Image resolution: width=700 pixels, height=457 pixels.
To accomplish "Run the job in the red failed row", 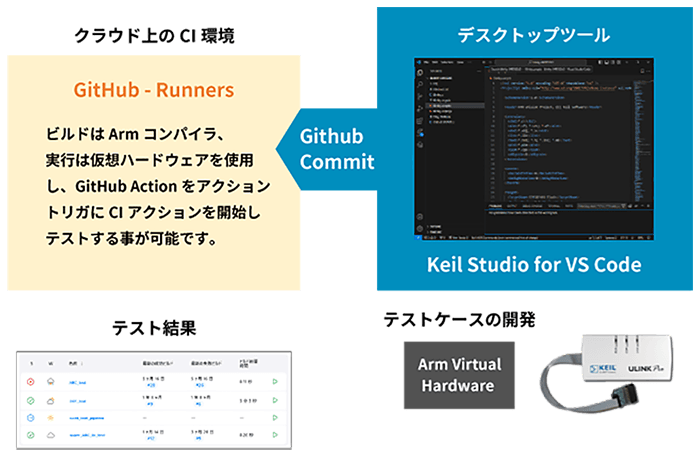I will pyautogui.click(x=275, y=382).
